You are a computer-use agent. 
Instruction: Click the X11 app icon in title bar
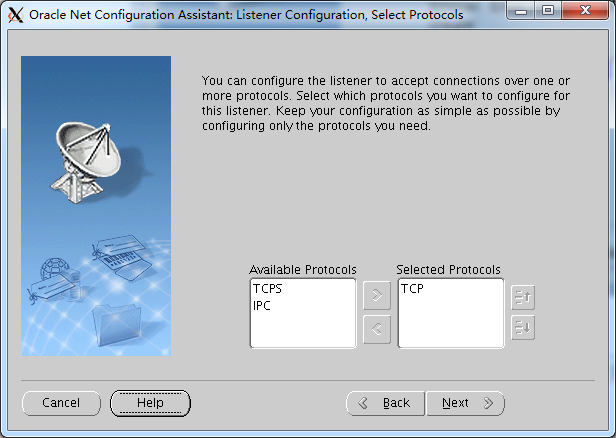tap(16, 15)
